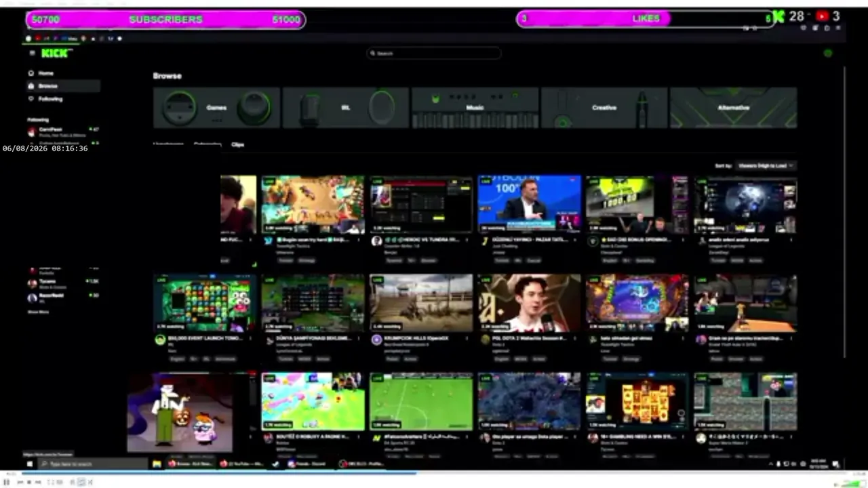
Task: Switch to the OBS taskbar window
Action: 362,464
